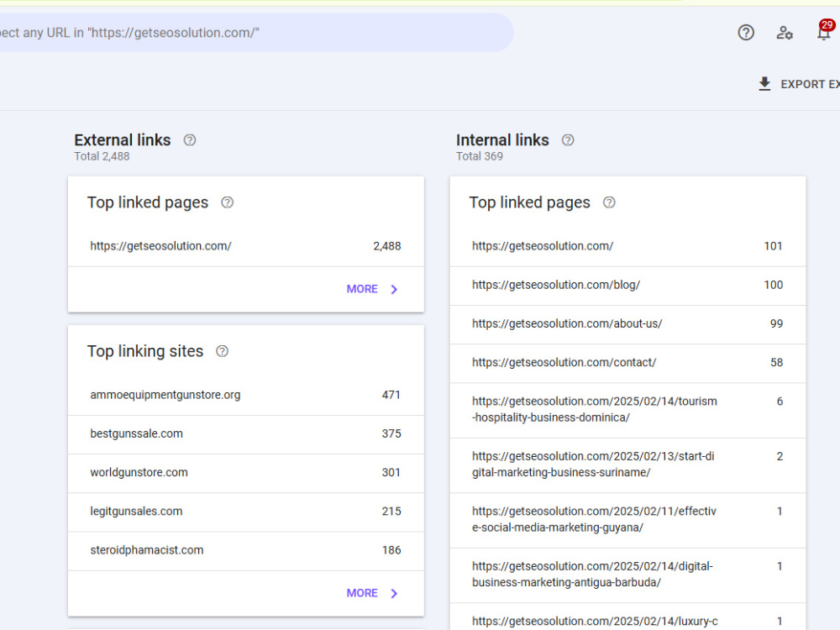
Task: Click the chevron arrow beside Top linking sites MORE
Action: 394,594
